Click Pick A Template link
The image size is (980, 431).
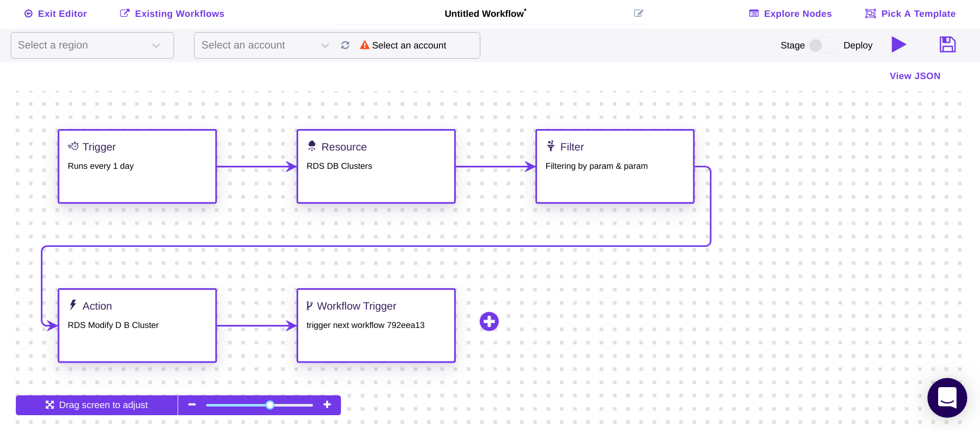(x=911, y=14)
